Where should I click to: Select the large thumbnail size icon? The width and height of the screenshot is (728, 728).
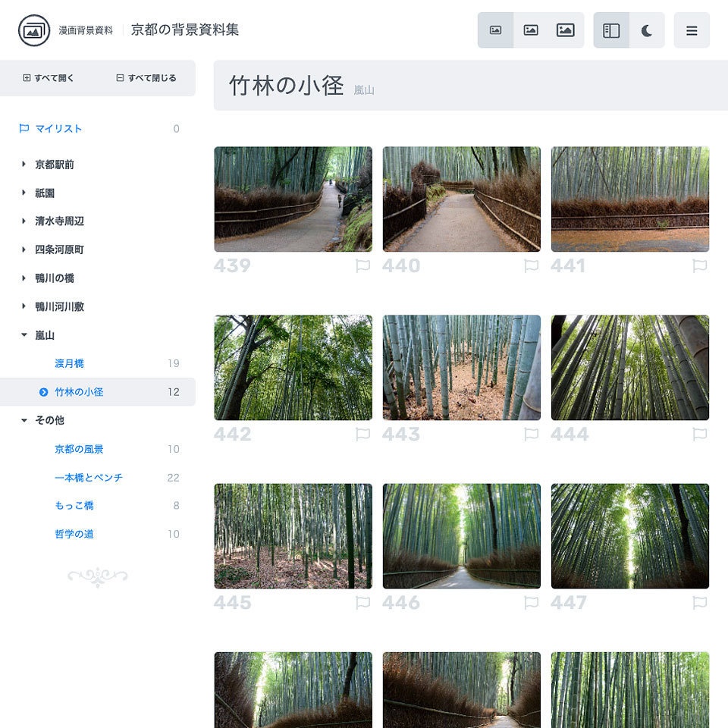tap(566, 30)
